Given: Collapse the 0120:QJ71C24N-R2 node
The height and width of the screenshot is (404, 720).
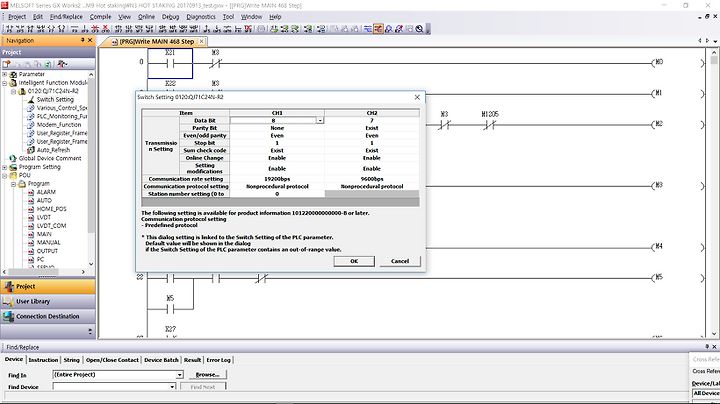Looking at the screenshot, I should tap(14, 91).
